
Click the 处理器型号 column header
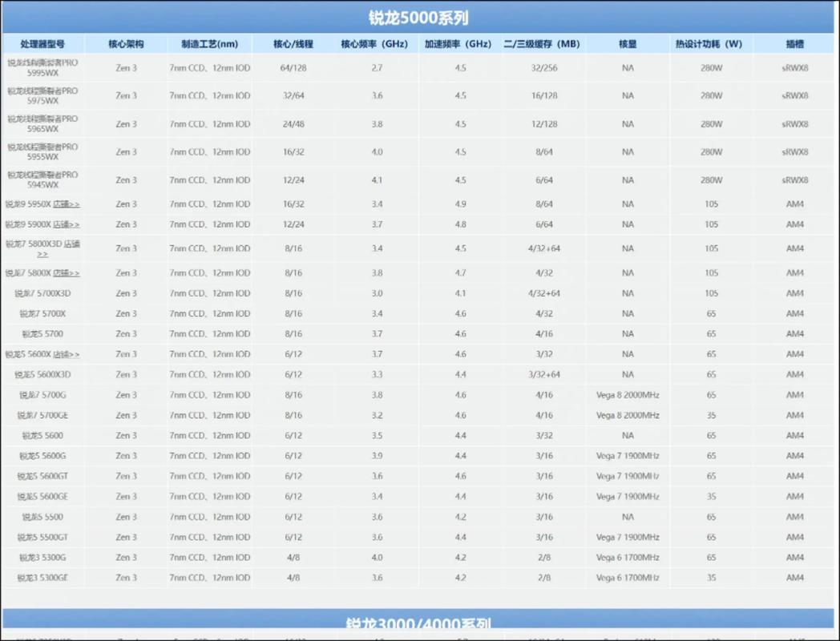tap(42, 44)
